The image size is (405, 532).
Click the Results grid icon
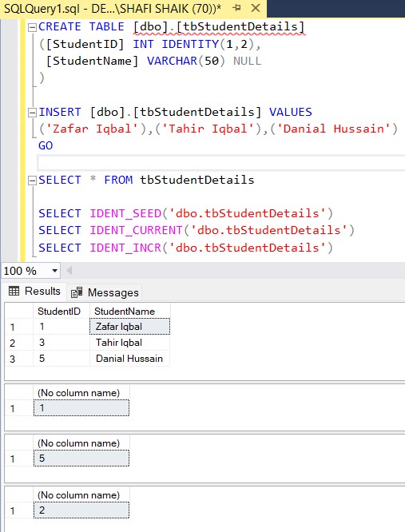point(14,291)
